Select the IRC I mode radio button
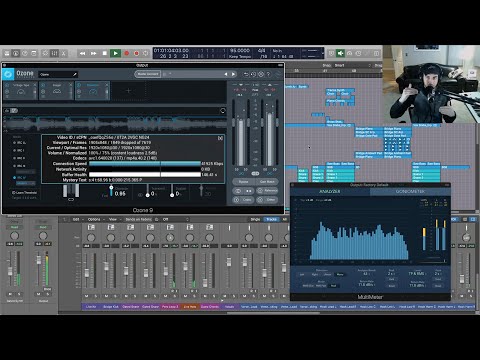 (x=14, y=150)
